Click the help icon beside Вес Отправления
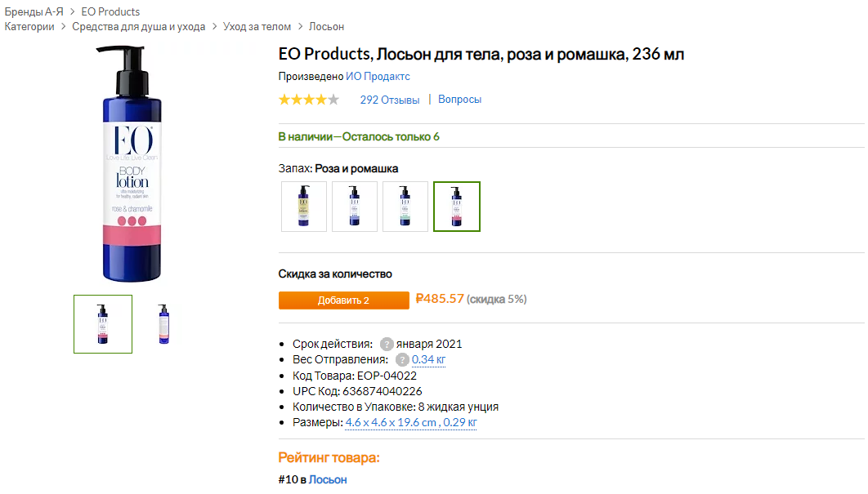The width and height of the screenshot is (868, 494). tap(402, 359)
